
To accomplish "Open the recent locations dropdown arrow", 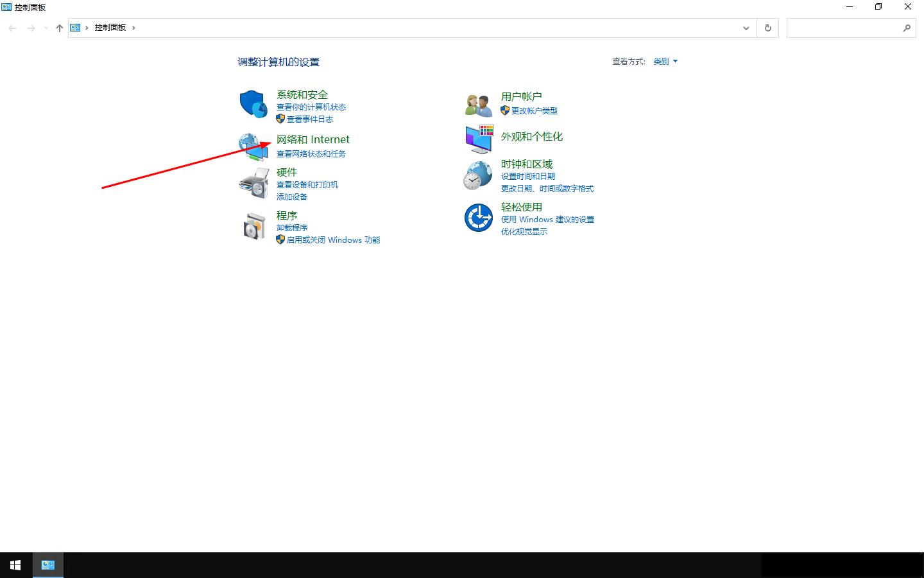I will click(x=46, y=28).
